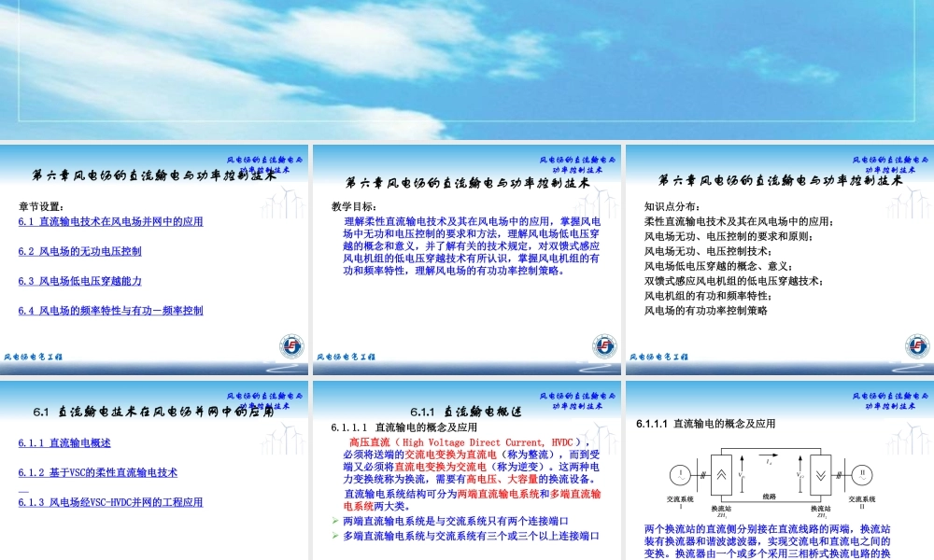Click the left 换流站 converter symbol in the diagram

[x=721, y=473]
